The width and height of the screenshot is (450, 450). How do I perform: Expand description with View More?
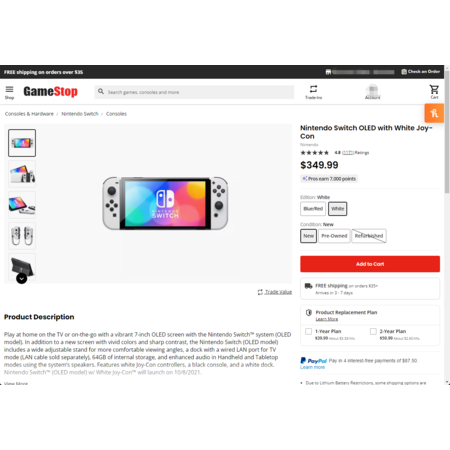coord(16,383)
